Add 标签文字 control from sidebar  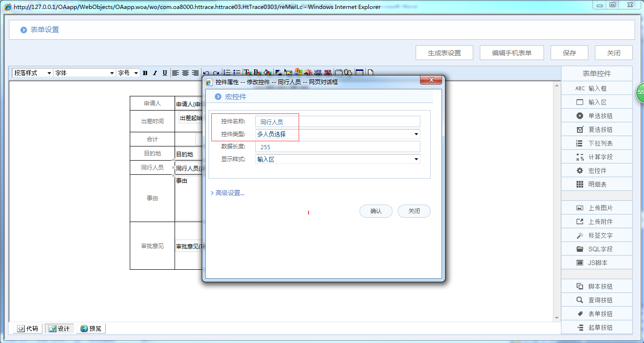(596, 235)
